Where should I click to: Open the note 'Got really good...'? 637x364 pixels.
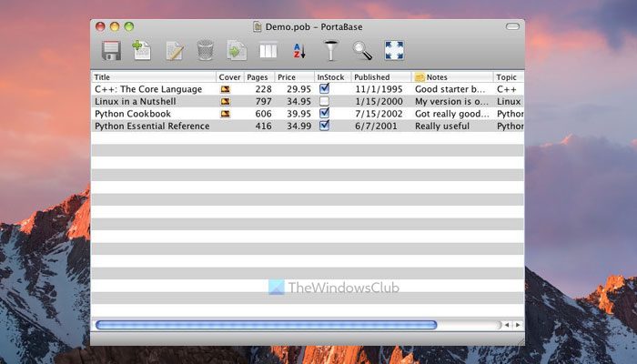pyautogui.click(x=452, y=114)
